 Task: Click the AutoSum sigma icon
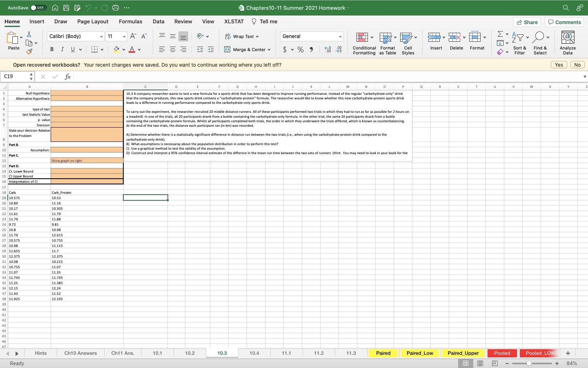tap(500, 34)
